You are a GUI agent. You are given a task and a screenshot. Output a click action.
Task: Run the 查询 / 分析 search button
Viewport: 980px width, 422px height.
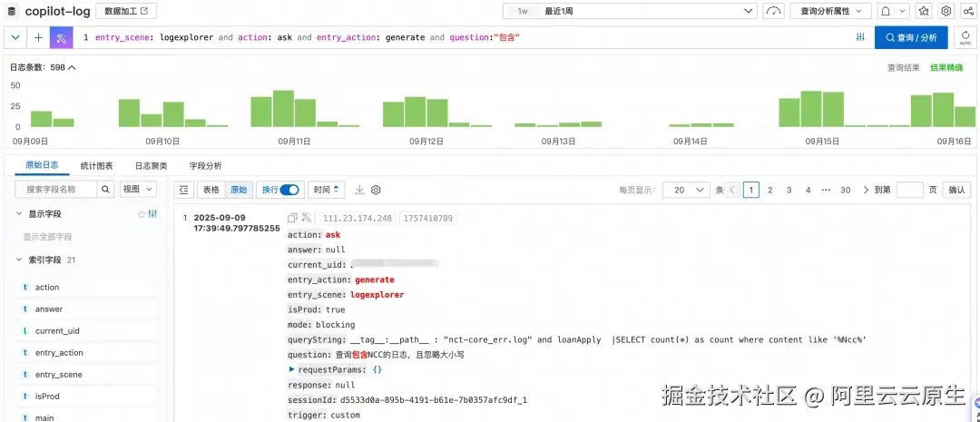(911, 37)
